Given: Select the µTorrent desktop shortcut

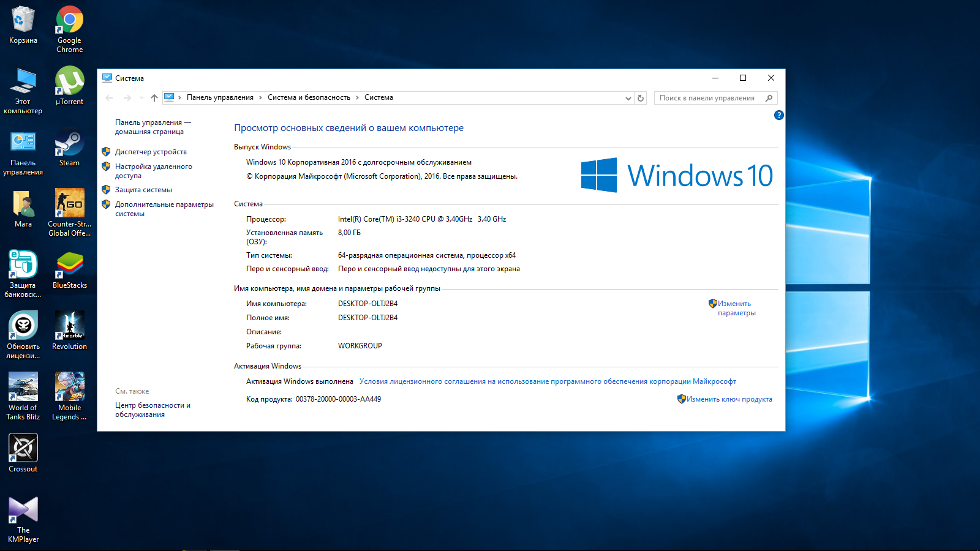Looking at the screenshot, I should [x=69, y=86].
